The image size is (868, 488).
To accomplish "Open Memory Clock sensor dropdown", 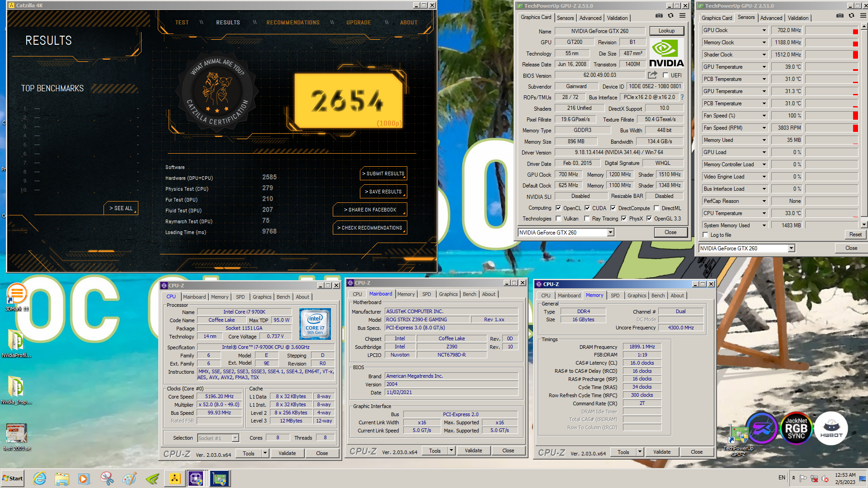I will pyautogui.click(x=764, y=42).
